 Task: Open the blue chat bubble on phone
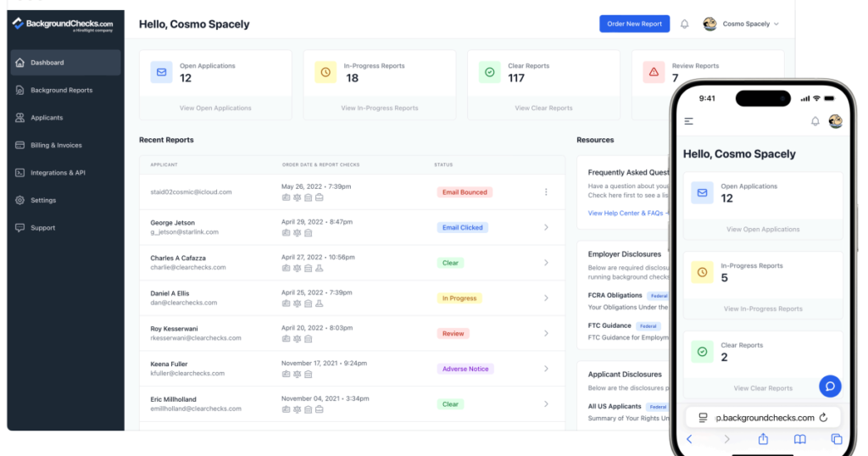830,386
